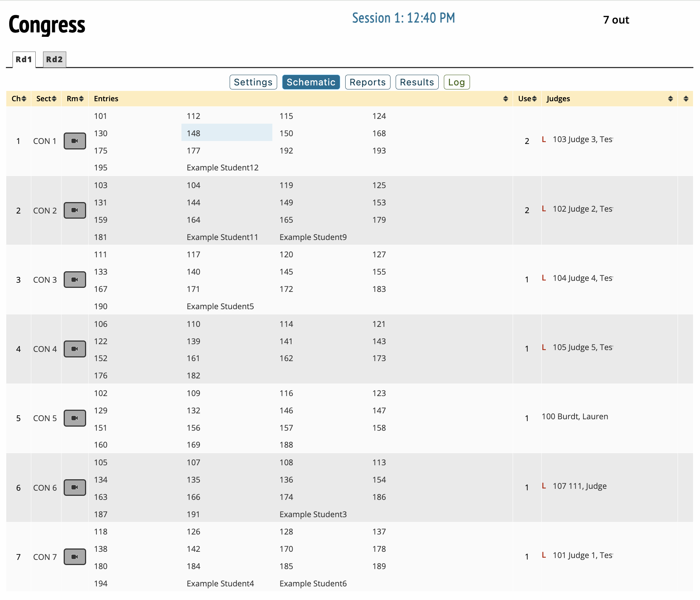Go to the Reports page

tap(367, 82)
